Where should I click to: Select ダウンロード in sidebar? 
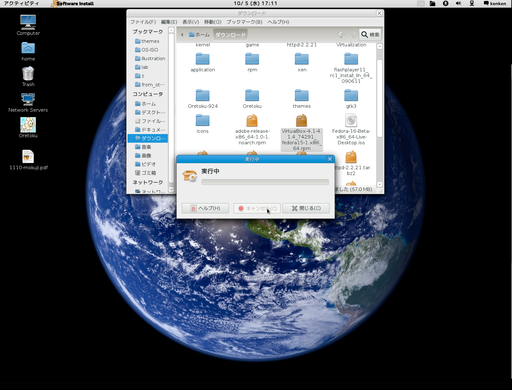pyautogui.click(x=148, y=138)
